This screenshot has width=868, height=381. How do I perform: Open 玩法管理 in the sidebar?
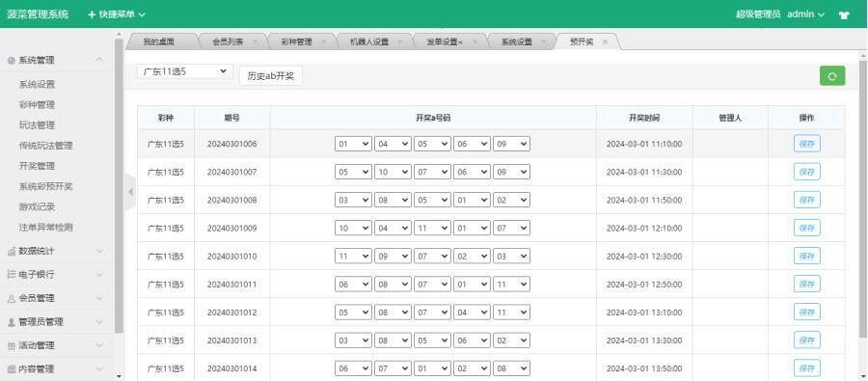37,125
